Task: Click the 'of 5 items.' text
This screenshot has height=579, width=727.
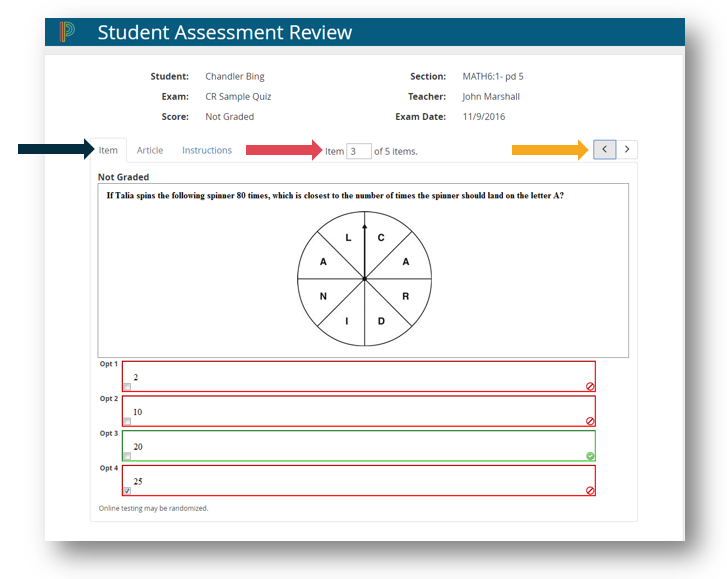Action: [x=395, y=151]
